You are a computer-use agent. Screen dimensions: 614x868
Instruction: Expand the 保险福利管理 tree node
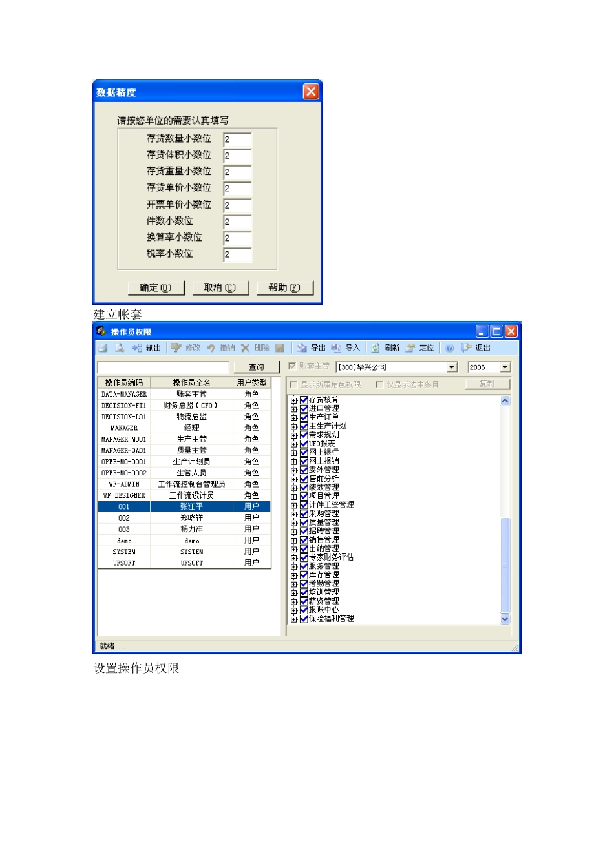point(294,619)
